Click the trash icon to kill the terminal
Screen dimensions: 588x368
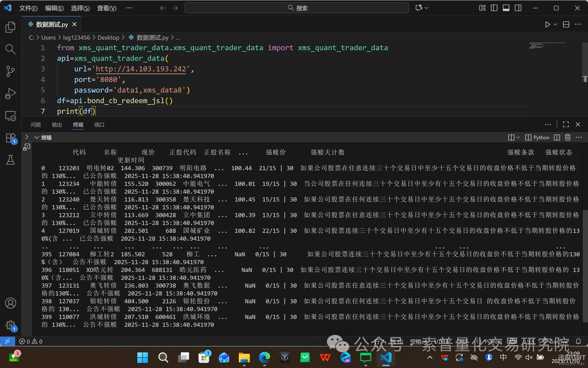[567, 137]
